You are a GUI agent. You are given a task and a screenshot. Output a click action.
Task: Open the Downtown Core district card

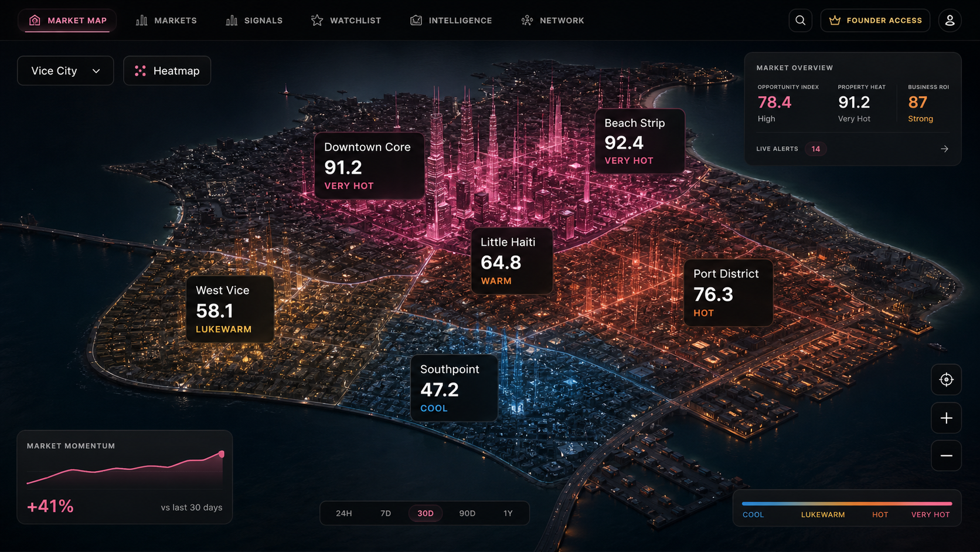click(369, 166)
